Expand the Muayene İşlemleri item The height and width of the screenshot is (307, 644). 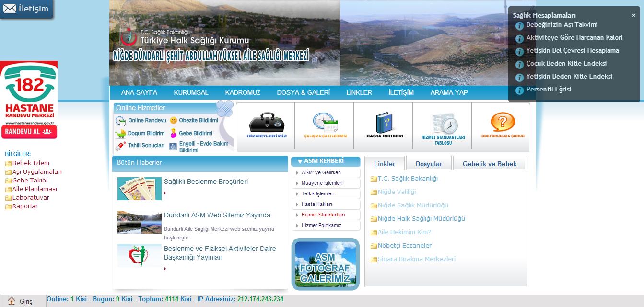322,183
